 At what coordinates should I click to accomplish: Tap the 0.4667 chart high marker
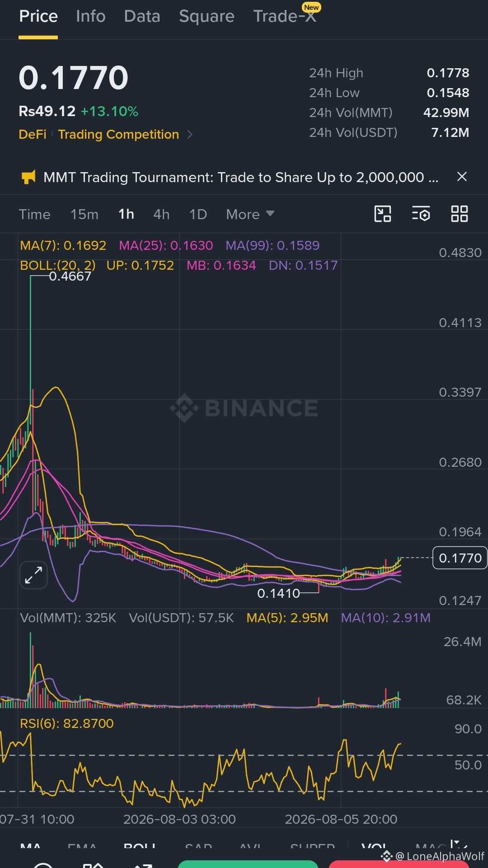(x=70, y=276)
